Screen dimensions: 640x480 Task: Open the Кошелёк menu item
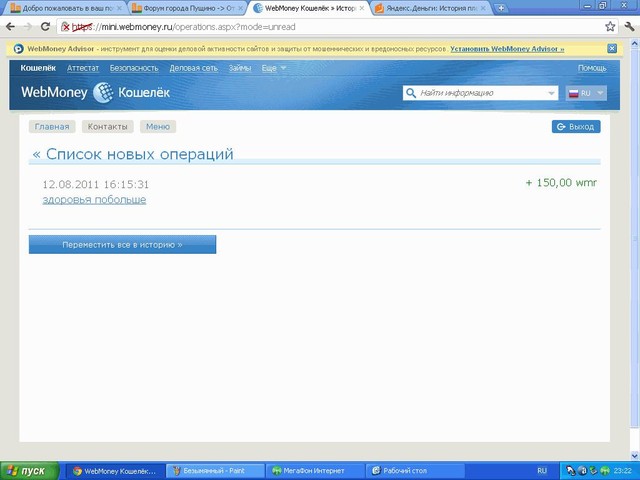point(38,68)
